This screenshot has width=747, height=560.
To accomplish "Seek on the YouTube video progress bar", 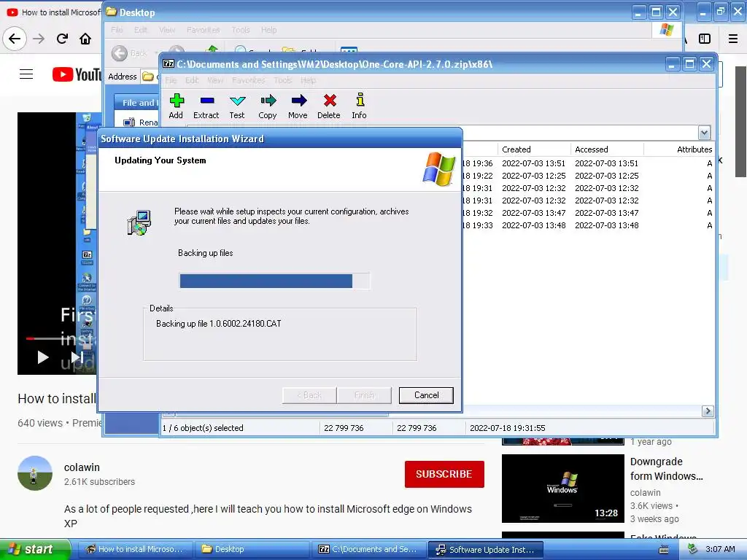I will pyautogui.click(x=61, y=338).
